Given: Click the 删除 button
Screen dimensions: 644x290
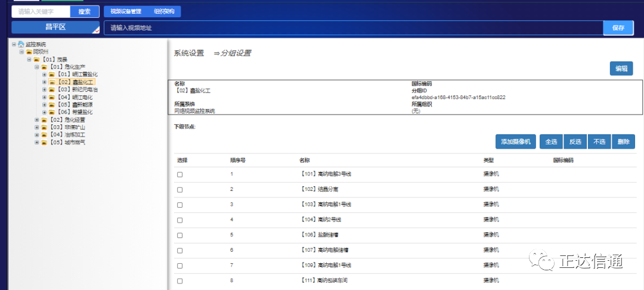Looking at the screenshot, I should pos(624,141).
